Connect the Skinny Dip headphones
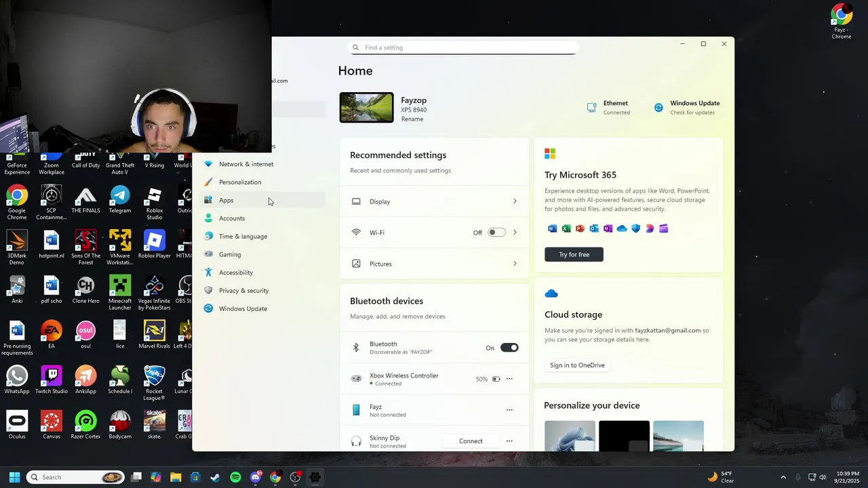868x488 pixels. point(471,441)
